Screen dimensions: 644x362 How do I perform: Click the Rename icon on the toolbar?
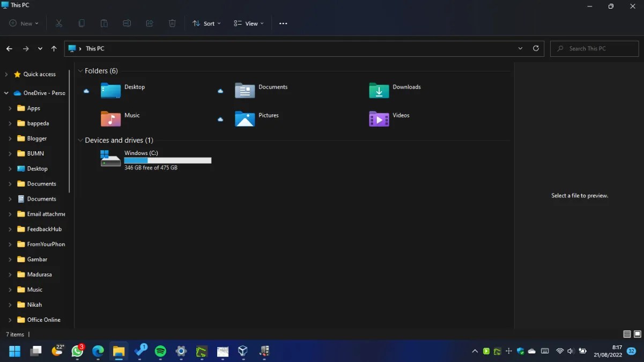click(127, 23)
